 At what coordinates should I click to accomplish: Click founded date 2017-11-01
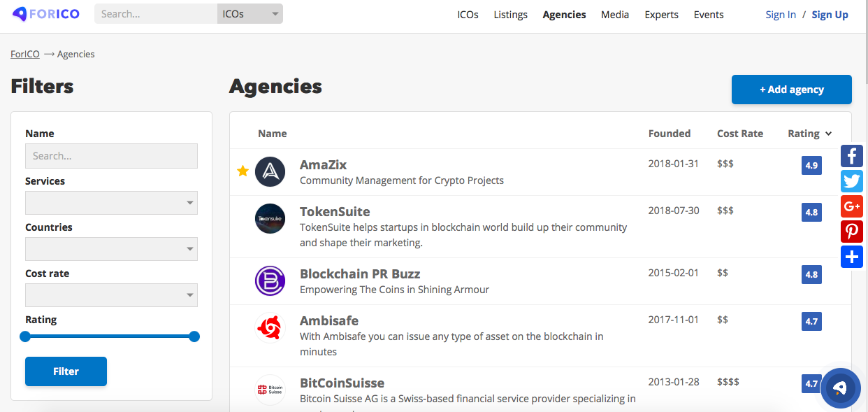[674, 320]
